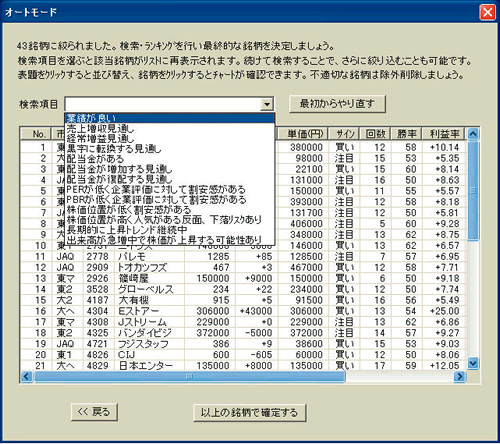
Task: Select 株価位置が低く割安感がある option
Action: point(169,209)
